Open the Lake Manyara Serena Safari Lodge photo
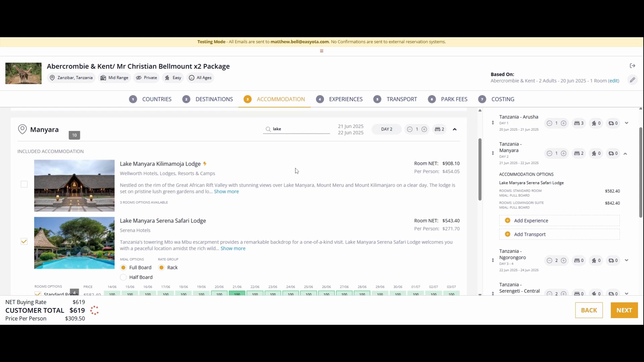Screen dimensions: 644x362 pos(74,243)
